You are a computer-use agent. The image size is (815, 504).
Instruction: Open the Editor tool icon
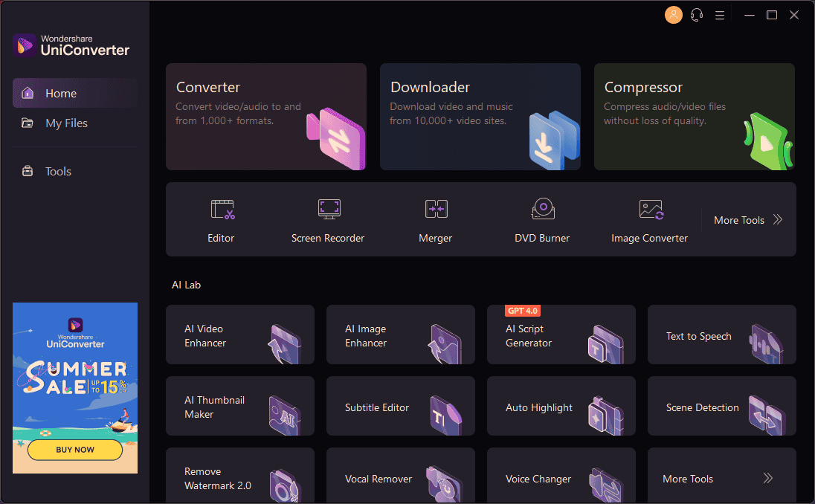point(222,210)
